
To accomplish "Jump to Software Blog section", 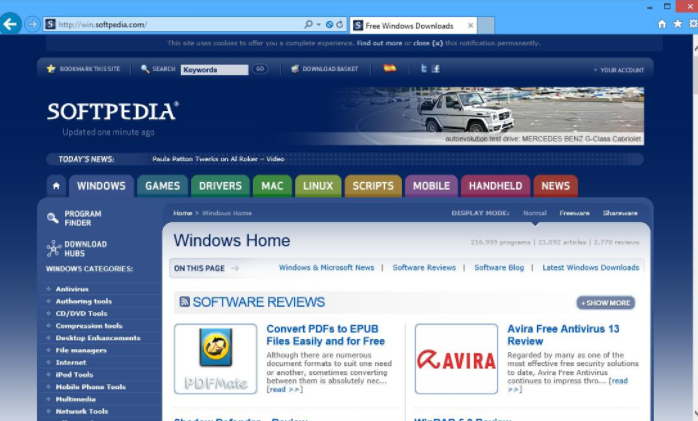I will 499,267.
